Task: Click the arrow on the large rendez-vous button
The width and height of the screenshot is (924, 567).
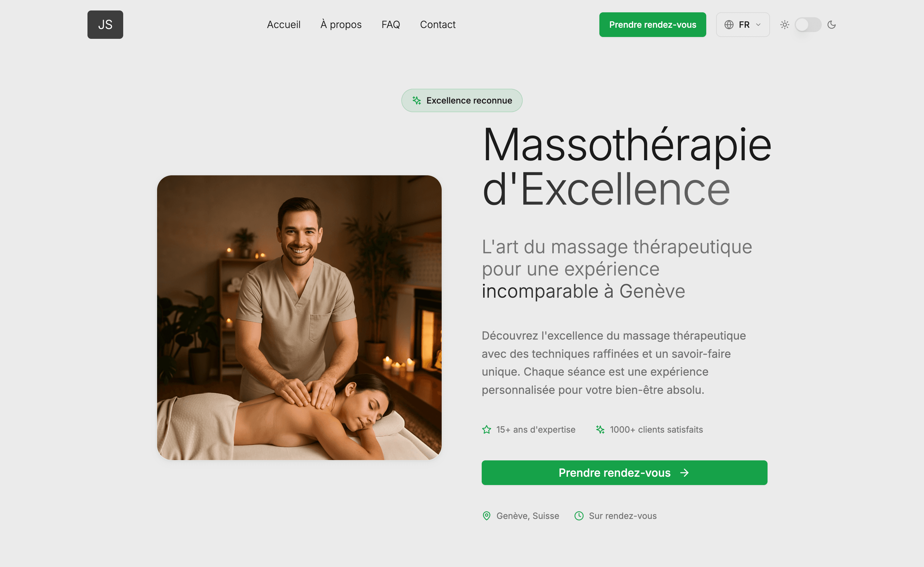Action: 684,472
